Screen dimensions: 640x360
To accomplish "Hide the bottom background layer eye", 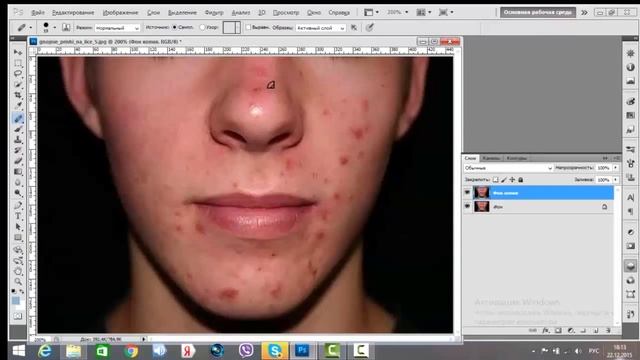I will click(467, 207).
